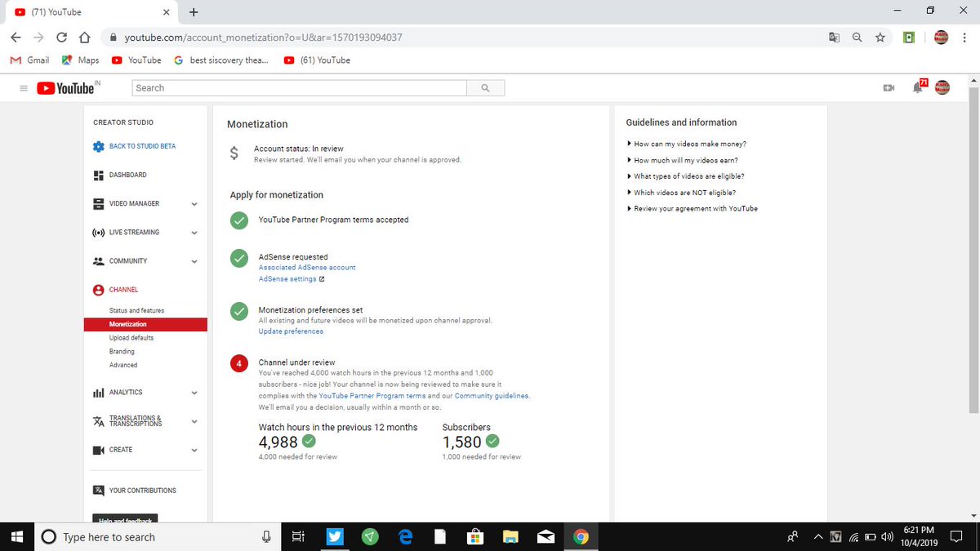
Task: Bookmark this page with the star
Action: pyautogui.click(x=880, y=37)
